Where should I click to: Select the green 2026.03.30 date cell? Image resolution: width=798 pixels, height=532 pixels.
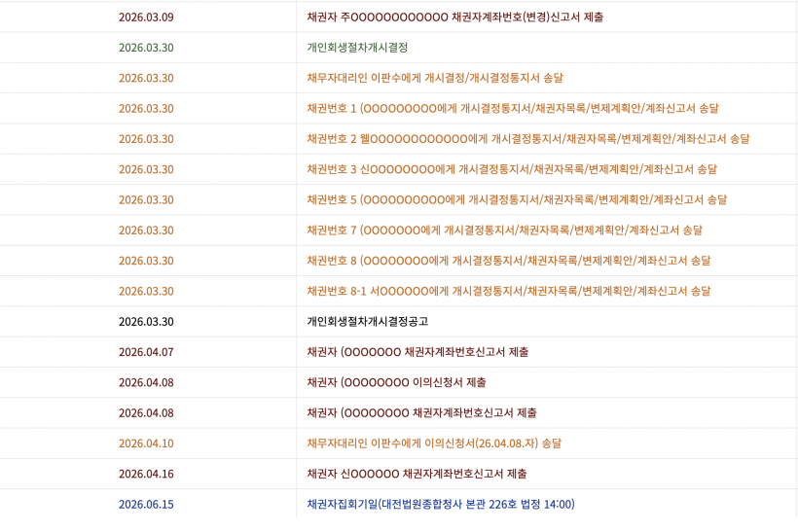click(x=146, y=48)
